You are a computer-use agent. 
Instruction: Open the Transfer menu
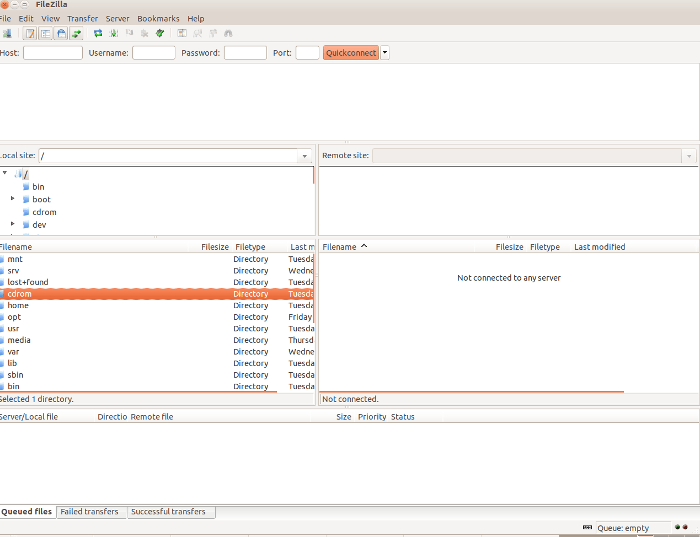pyautogui.click(x=83, y=18)
